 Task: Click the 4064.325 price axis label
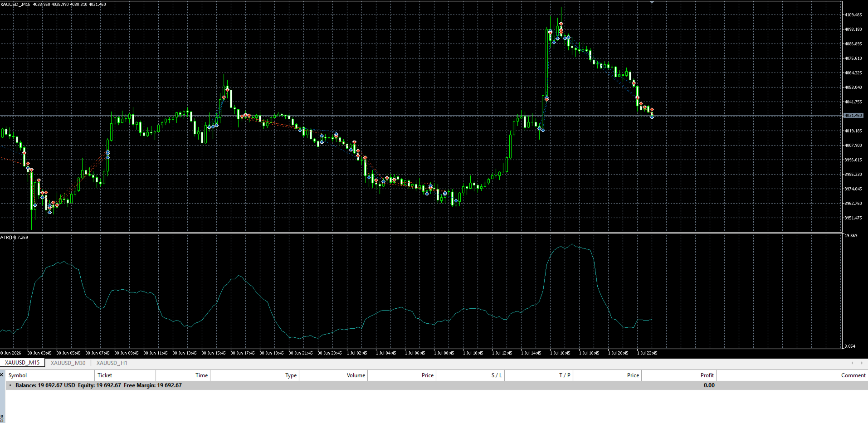point(853,73)
